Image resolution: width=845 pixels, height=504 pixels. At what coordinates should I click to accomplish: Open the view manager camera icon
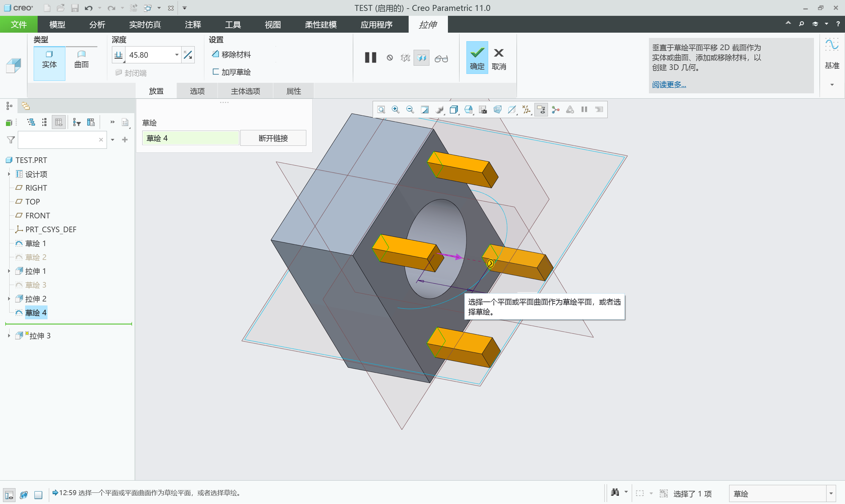(x=483, y=110)
